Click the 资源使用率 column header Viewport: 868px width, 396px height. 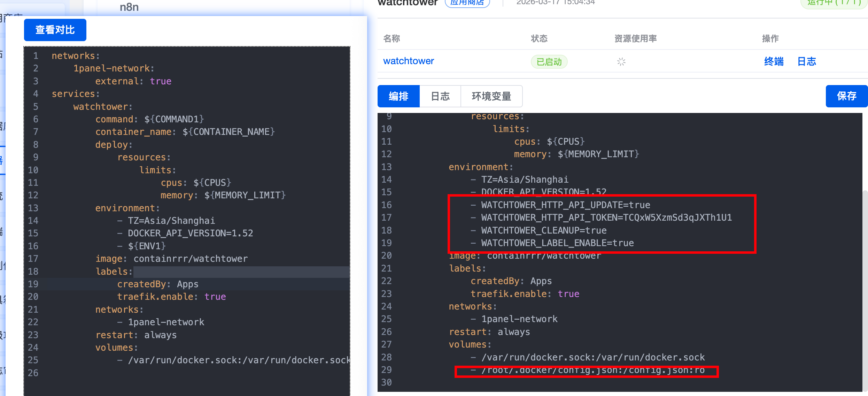(635, 38)
